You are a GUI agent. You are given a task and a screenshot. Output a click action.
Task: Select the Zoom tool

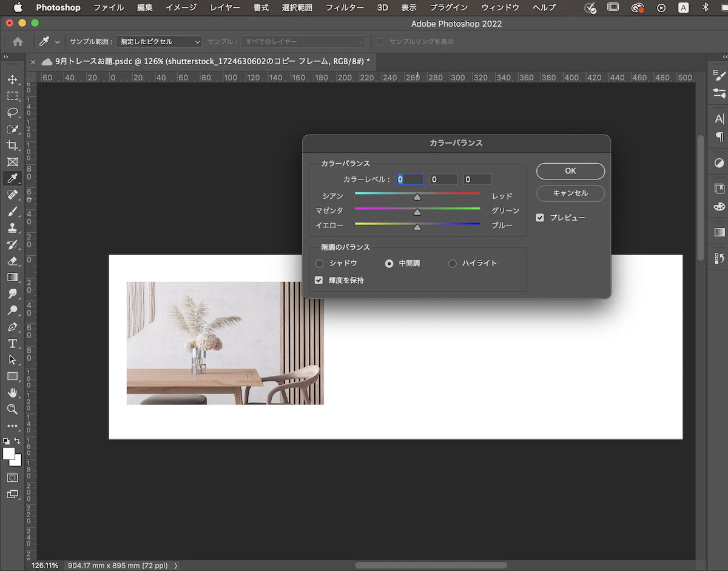13,409
